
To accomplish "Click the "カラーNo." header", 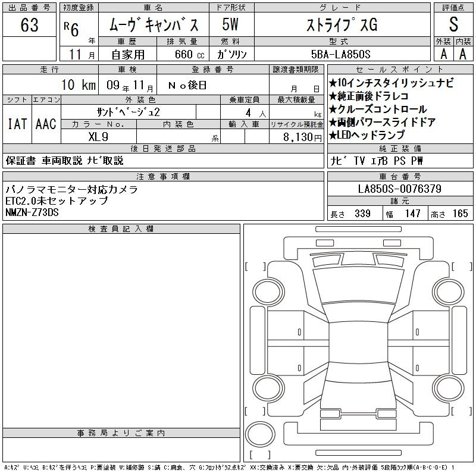I will click(x=99, y=124).
